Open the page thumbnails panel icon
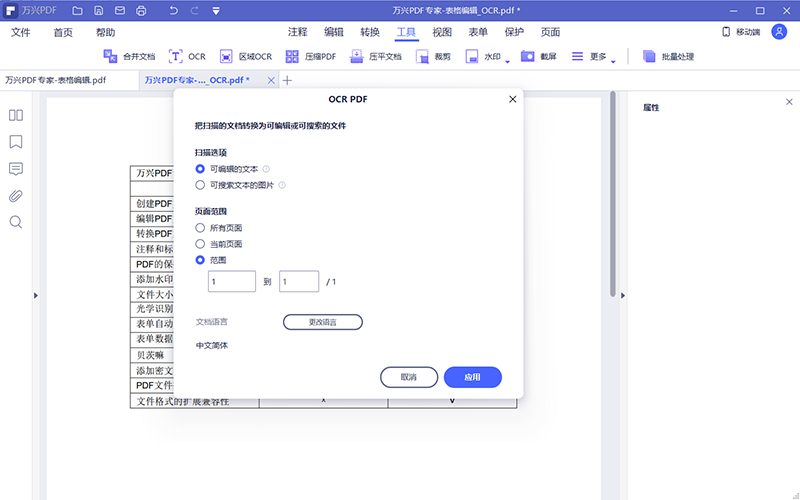The width and height of the screenshot is (800, 500). click(x=15, y=115)
